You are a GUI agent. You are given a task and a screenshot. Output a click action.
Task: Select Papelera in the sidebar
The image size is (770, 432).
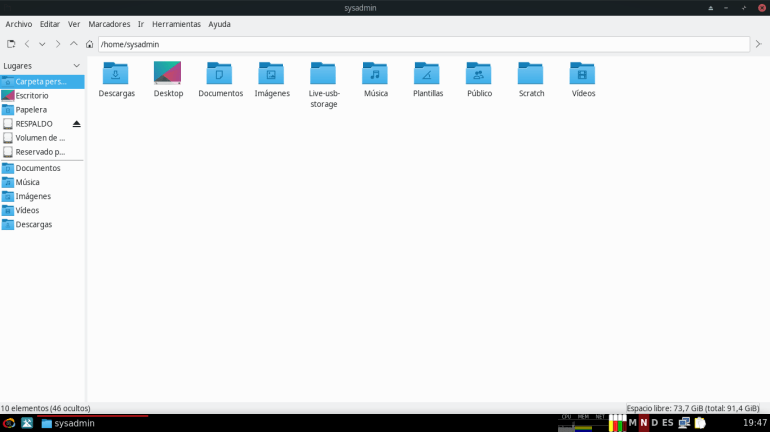coord(31,110)
